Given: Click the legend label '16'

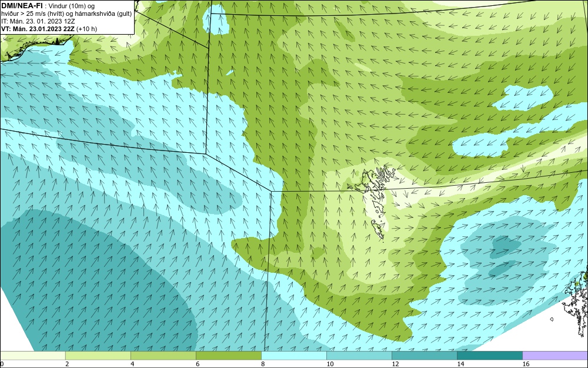Looking at the screenshot, I should [x=526, y=364].
